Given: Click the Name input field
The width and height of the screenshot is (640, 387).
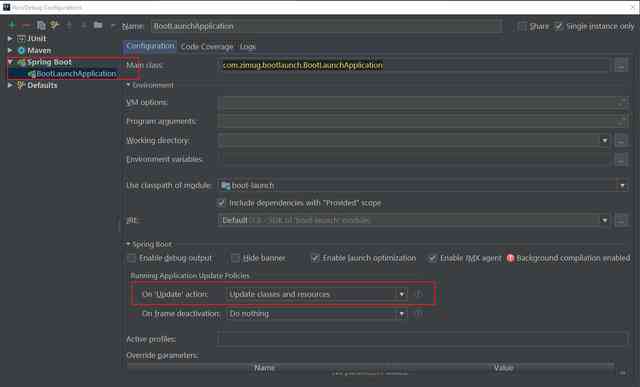Looking at the screenshot, I should 327,27.
